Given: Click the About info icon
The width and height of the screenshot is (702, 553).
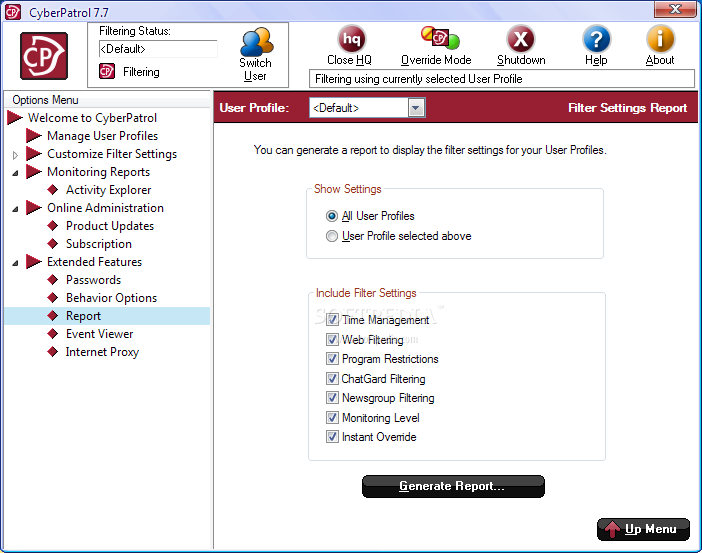Looking at the screenshot, I should coord(660,39).
